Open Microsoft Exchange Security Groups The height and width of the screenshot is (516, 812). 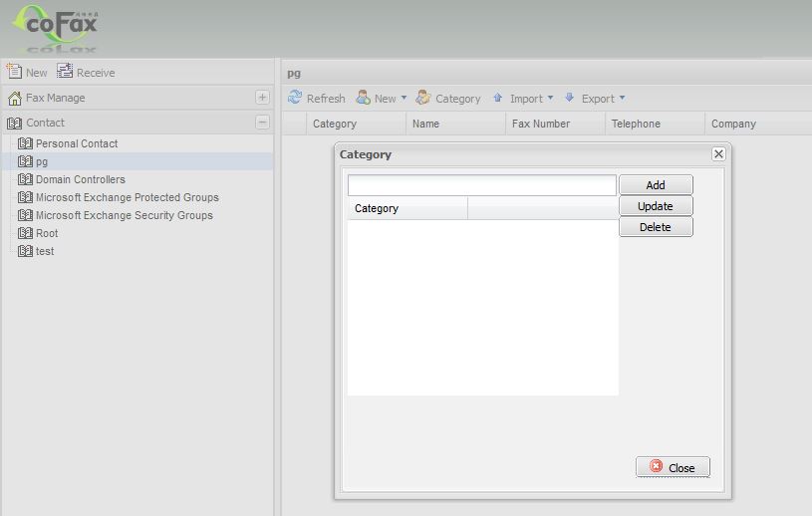[125, 215]
